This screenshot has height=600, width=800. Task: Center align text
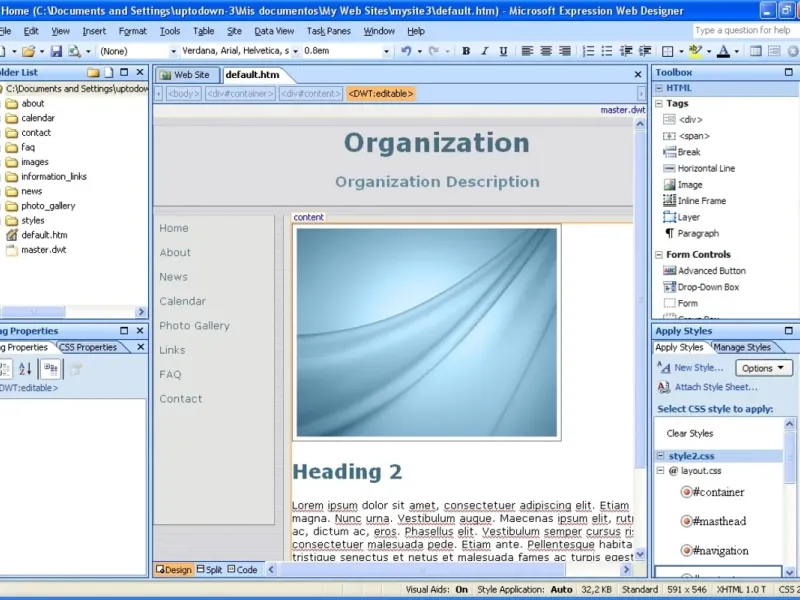[x=546, y=51]
